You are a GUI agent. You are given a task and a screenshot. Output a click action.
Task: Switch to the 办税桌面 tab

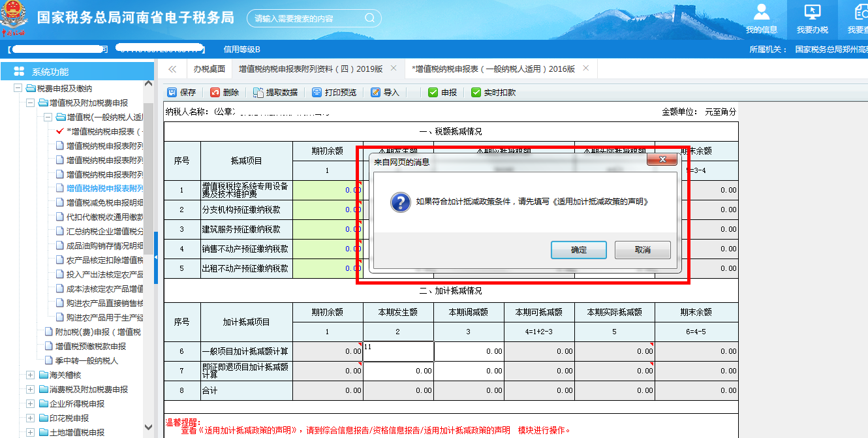(x=209, y=67)
